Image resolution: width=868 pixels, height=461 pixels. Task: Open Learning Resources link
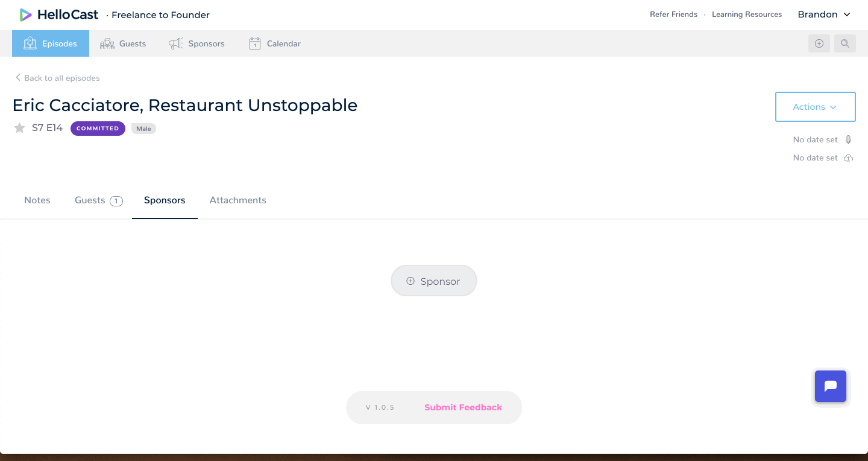[x=747, y=14]
